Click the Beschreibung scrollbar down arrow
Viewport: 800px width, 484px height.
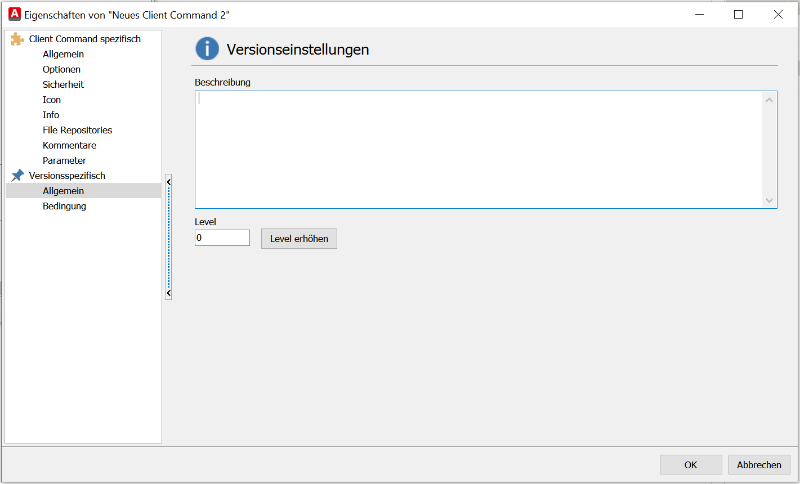tap(769, 200)
